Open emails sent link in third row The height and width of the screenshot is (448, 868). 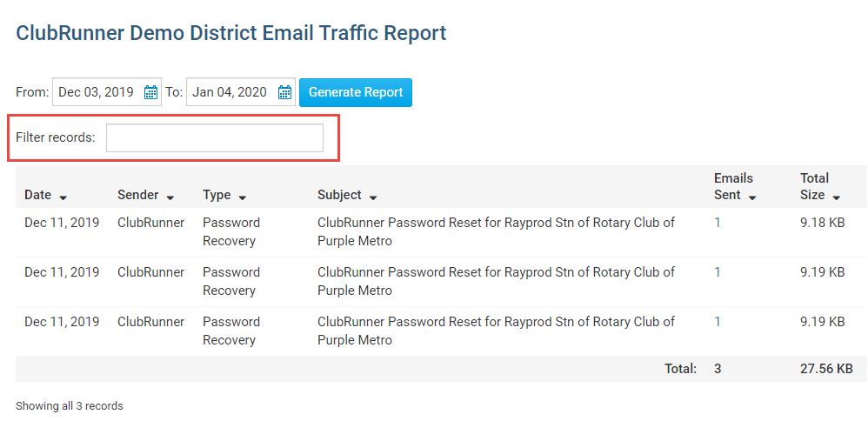pos(718,322)
